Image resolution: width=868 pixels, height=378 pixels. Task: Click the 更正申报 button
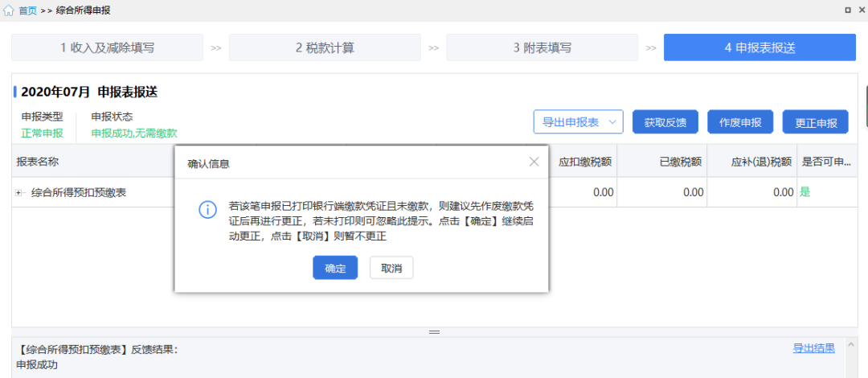[815, 122]
